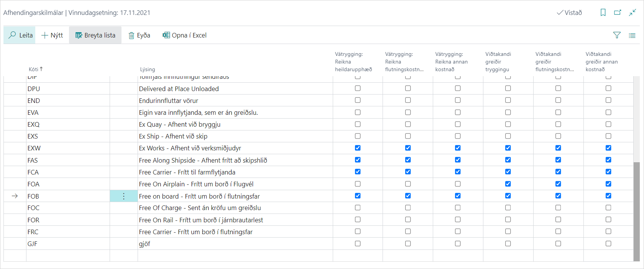This screenshot has height=269, width=644.
Task: Click the Breyta lista toolbar item
Action: point(95,35)
